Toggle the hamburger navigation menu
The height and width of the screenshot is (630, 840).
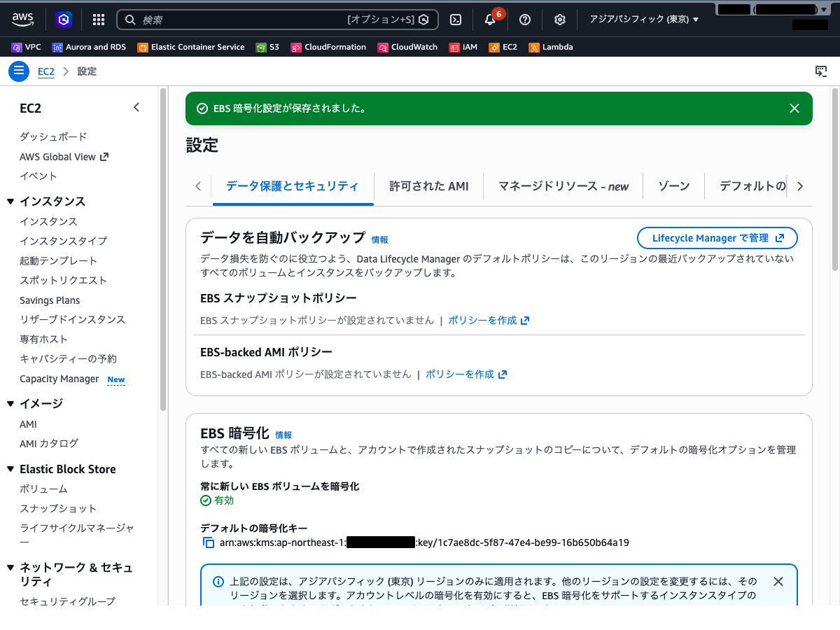[x=19, y=71]
